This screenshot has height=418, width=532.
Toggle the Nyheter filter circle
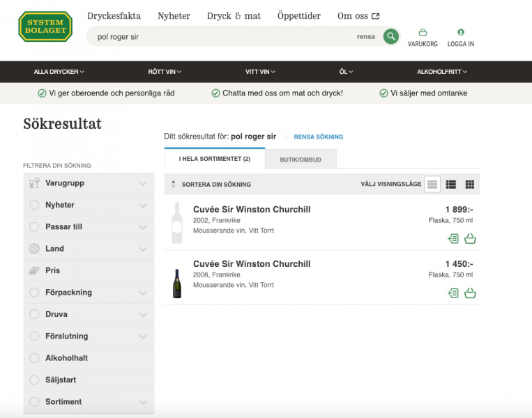34,205
